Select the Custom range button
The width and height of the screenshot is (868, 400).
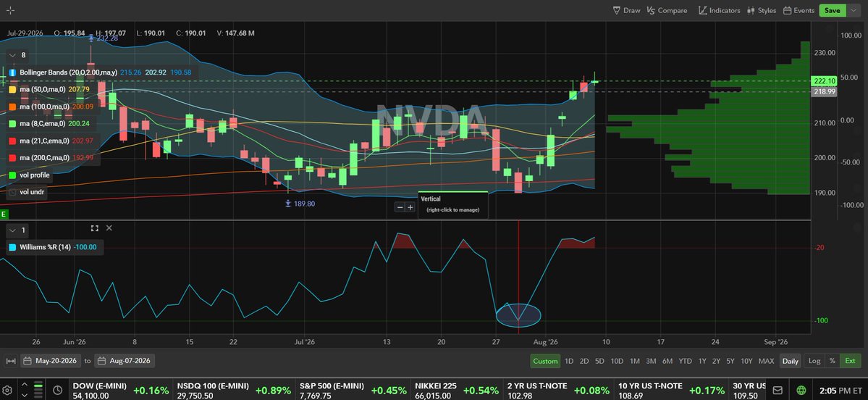pyautogui.click(x=545, y=361)
